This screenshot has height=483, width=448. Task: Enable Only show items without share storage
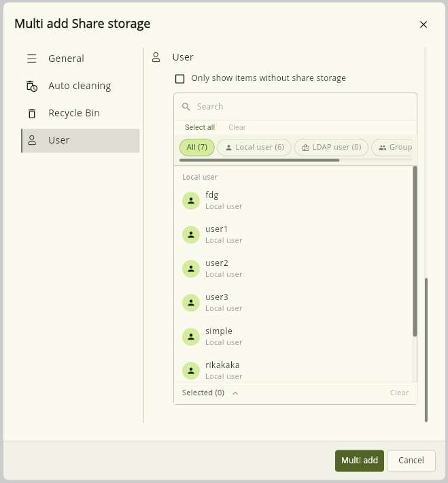180,79
